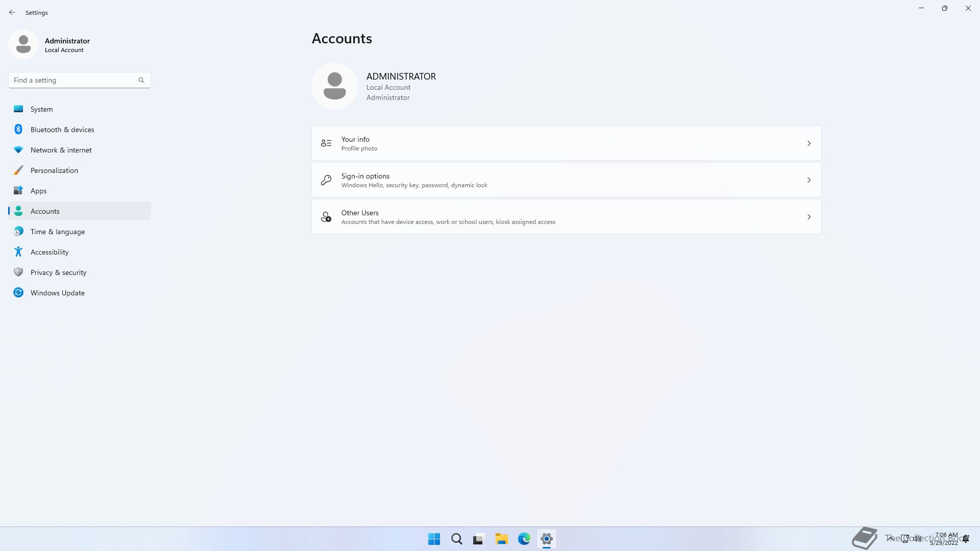Screen dimensions: 980x551
Task: Open the Accessibility figure icon
Action: coord(18,252)
